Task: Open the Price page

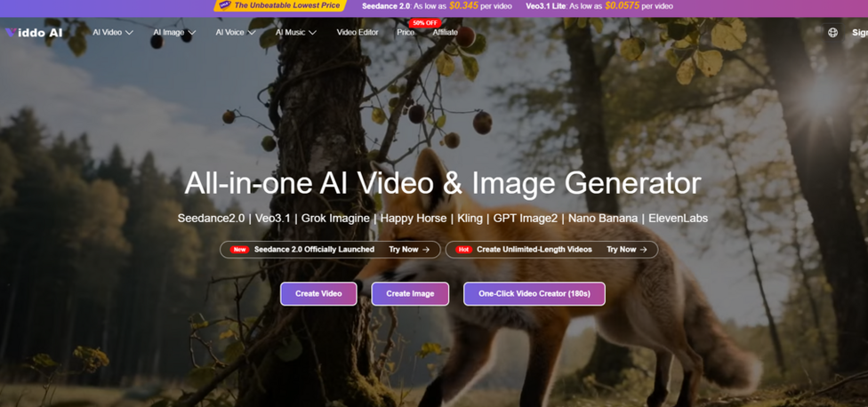Action: [x=406, y=33]
